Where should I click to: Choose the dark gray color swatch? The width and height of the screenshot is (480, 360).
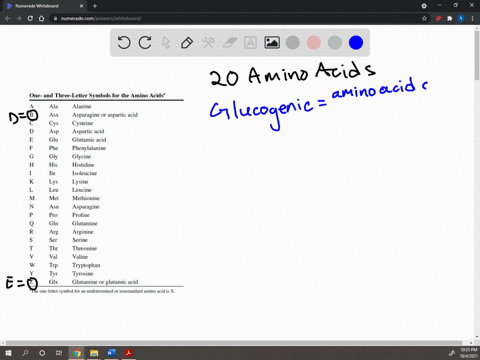click(x=293, y=43)
